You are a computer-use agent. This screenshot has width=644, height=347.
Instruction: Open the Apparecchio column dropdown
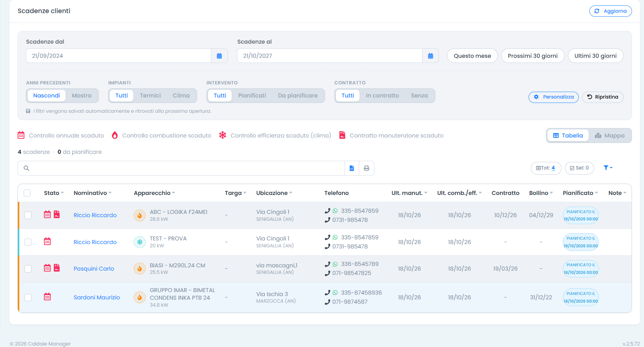pos(174,193)
